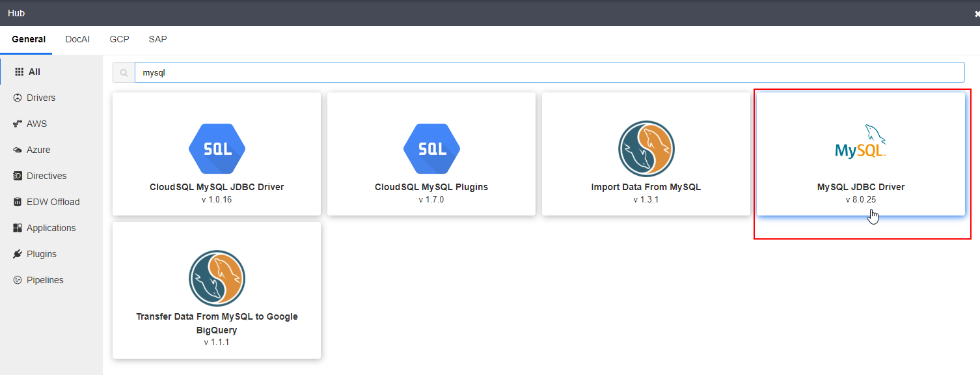Click the Import Data From MySQL dolphin icon
Image resolution: width=980 pixels, height=375 pixels.
tap(646, 148)
